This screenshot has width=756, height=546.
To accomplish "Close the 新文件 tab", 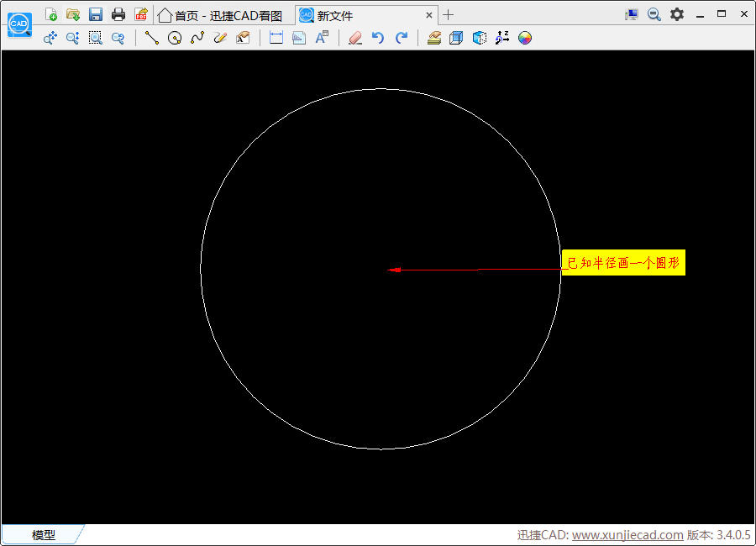I will (428, 15).
